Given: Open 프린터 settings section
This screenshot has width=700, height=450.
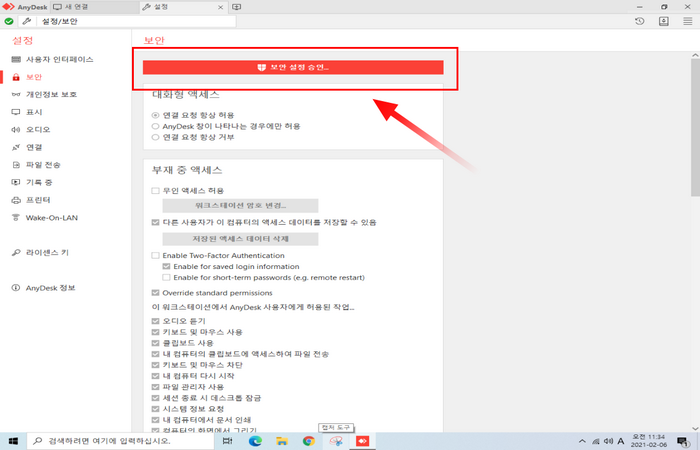Looking at the screenshot, I should pyautogui.click(x=31, y=200).
